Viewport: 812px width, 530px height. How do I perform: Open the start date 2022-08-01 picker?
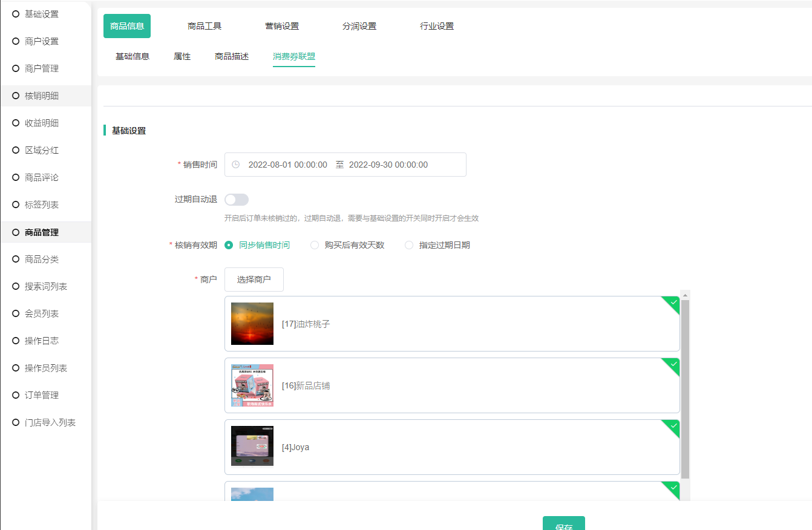287,165
